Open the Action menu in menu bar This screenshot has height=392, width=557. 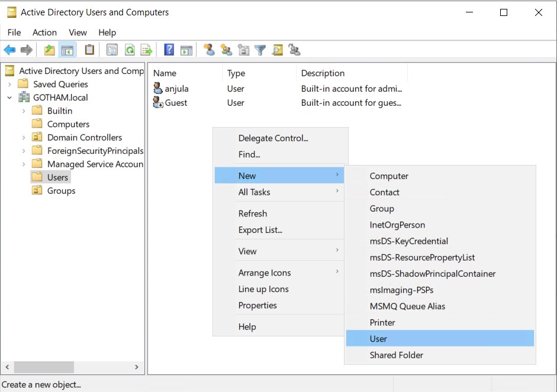tap(44, 33)
